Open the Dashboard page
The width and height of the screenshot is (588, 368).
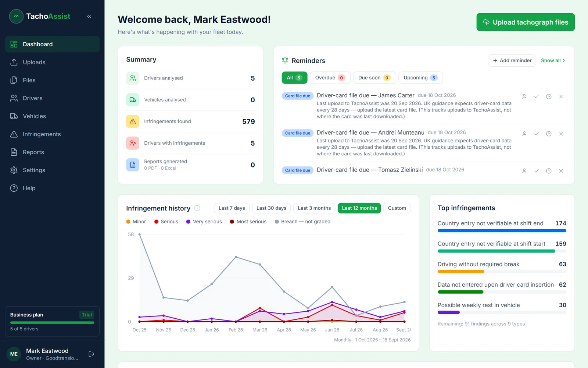(x=52, y=44)
